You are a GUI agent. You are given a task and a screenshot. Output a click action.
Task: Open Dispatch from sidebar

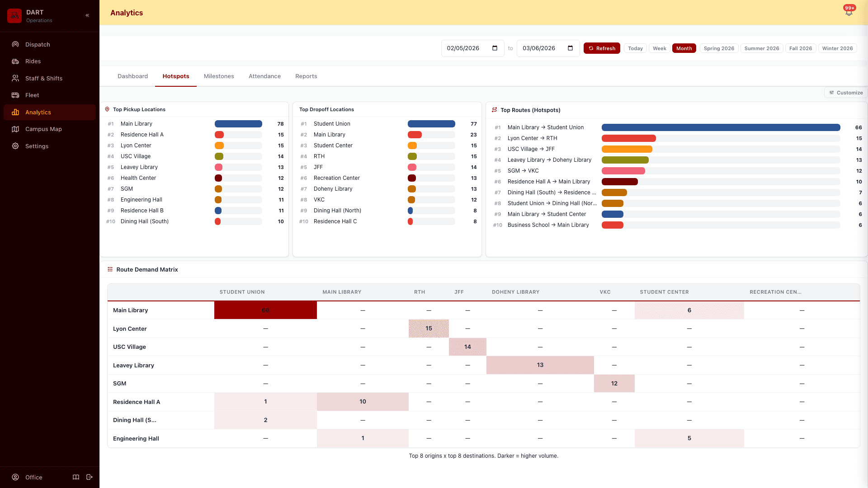(38, 44)
